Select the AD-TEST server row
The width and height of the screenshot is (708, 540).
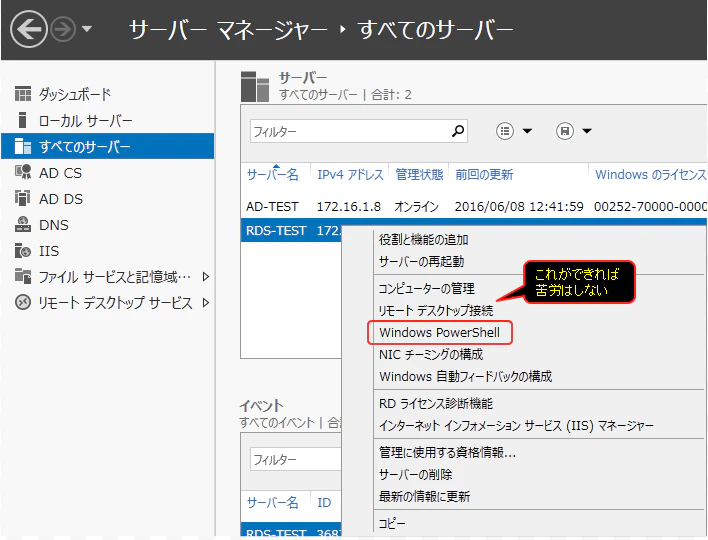(x=474, y=207)
